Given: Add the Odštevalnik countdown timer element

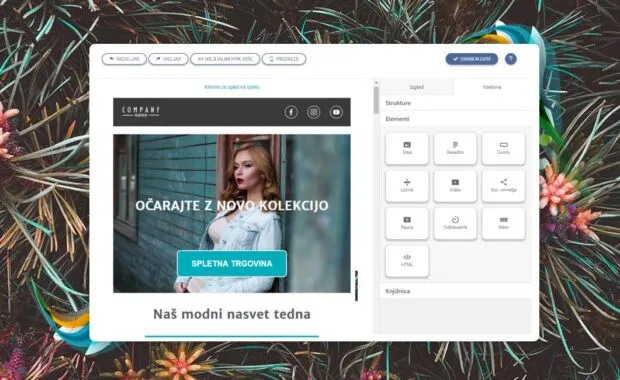Looking at the screenshot, I should [455, 224].
